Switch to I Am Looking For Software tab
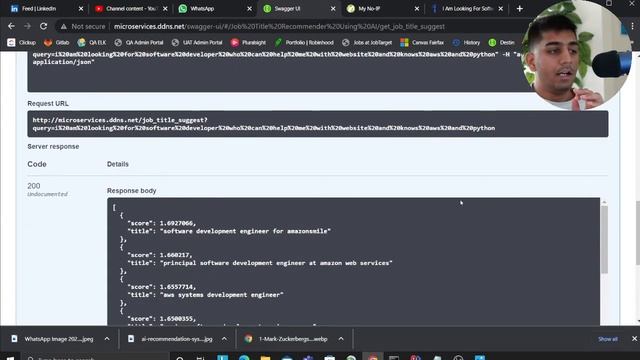Image resolution: width=640 pixels, height=360 pixels. pyautogui.click(x=467, y=9)
